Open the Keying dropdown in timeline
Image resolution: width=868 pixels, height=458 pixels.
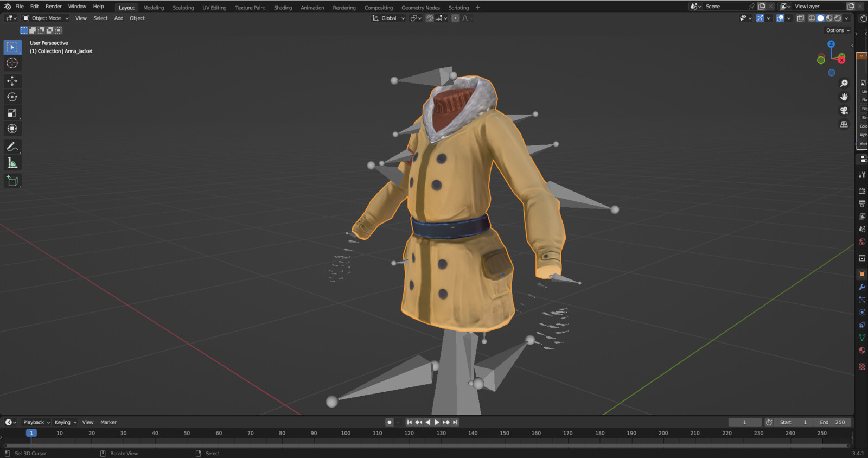(x=66, y=422)
